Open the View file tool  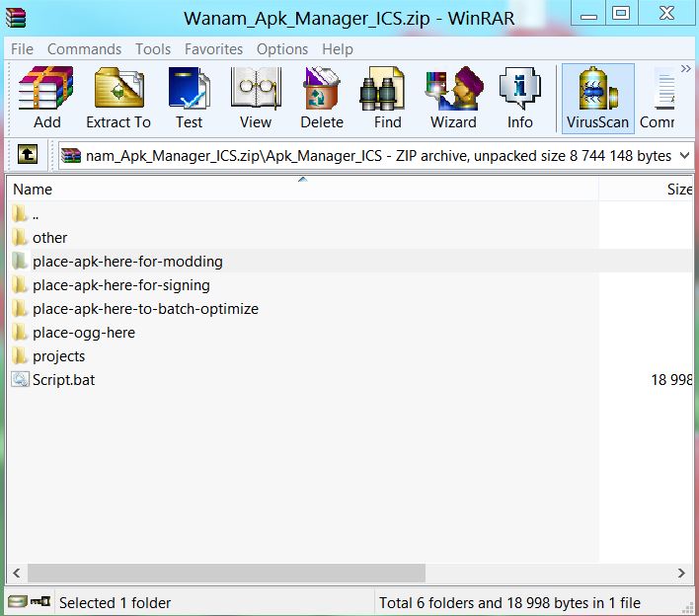coord(256,98)
